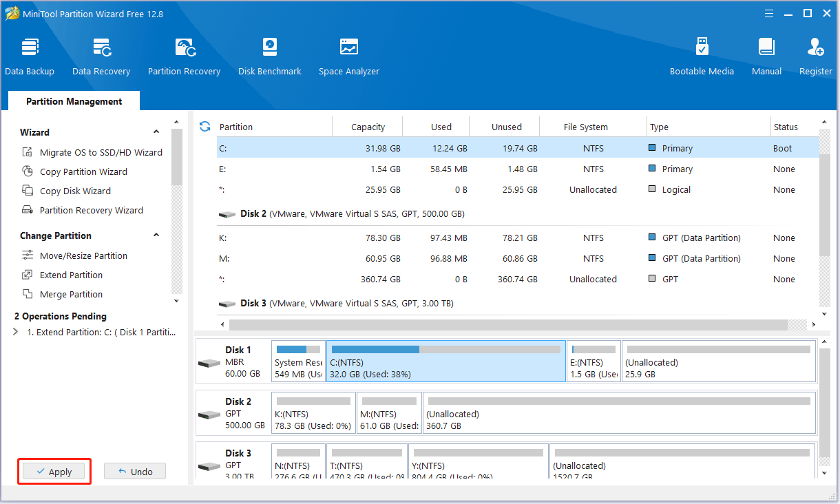Screen dimensions: 840x504
Task: Click disk map scrollbar down arrow
Action: pyautogui.click(x=824, y=473)
